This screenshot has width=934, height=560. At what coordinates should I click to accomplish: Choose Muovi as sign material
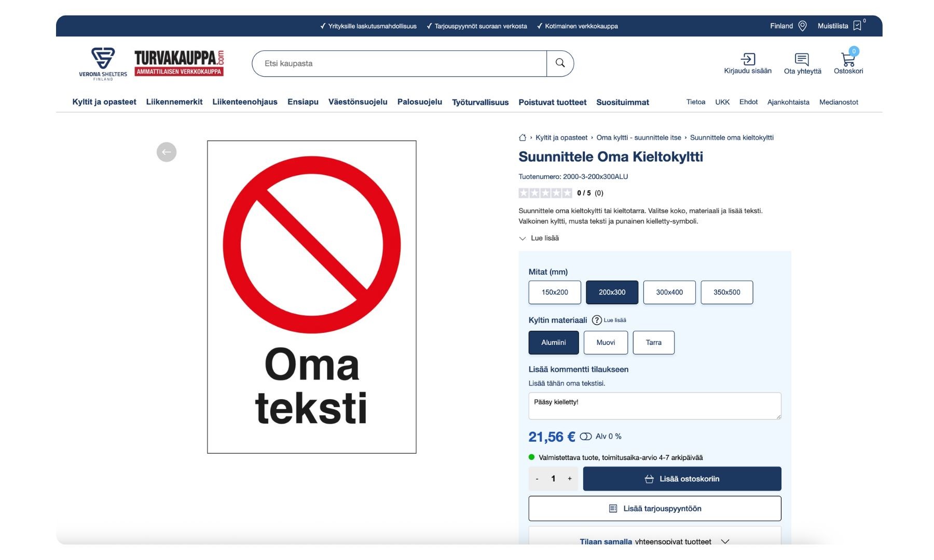pyautogui.click(x=606, y=343)
